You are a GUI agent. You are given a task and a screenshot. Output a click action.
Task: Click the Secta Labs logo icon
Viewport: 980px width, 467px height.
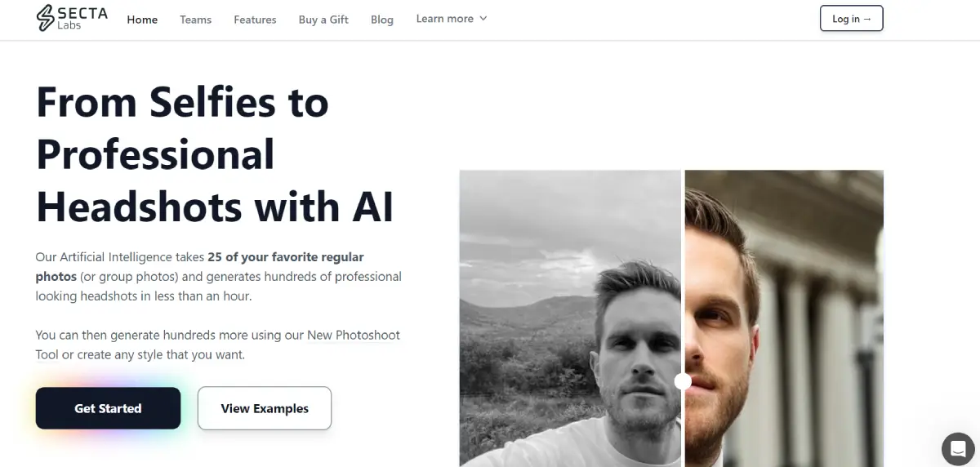[x=46, y=19]
